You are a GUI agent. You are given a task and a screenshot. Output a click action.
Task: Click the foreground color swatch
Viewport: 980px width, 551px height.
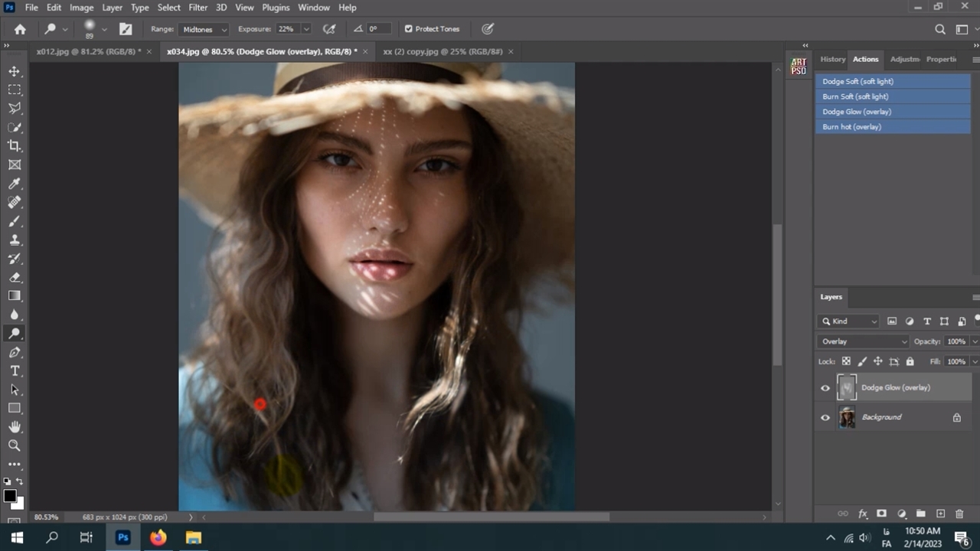coord(9,496)
